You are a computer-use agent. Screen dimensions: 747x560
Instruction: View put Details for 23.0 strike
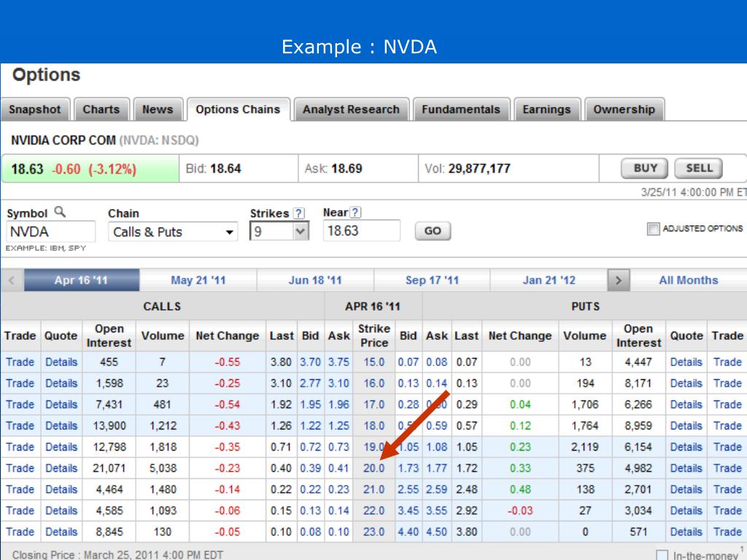pyautogui.click(x=686, y=532)
